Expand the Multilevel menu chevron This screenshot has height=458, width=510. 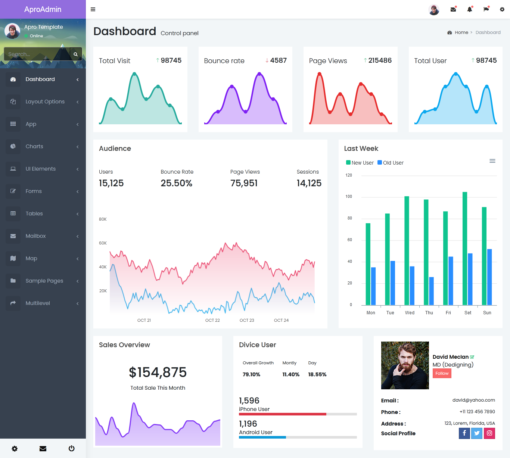(78, 303)
